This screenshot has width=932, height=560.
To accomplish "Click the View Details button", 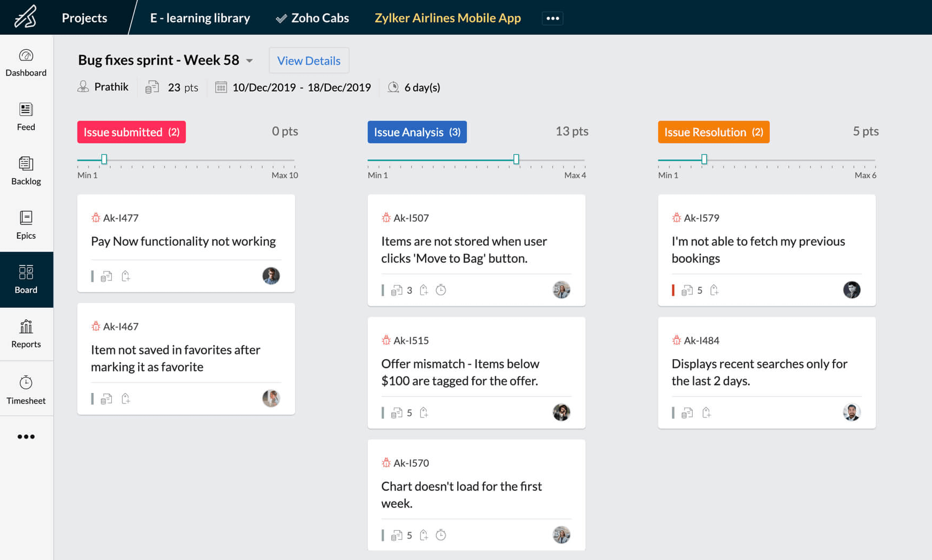I will point(309,60).
